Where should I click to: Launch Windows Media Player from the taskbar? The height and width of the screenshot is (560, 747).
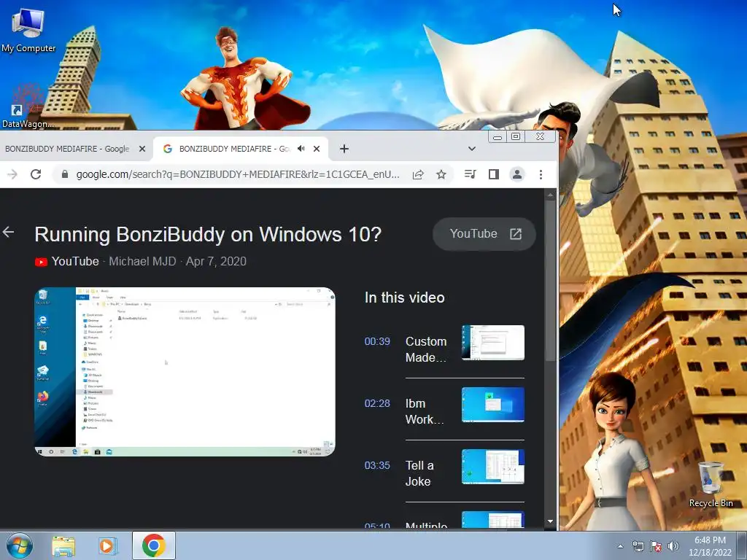click(108, 546)
